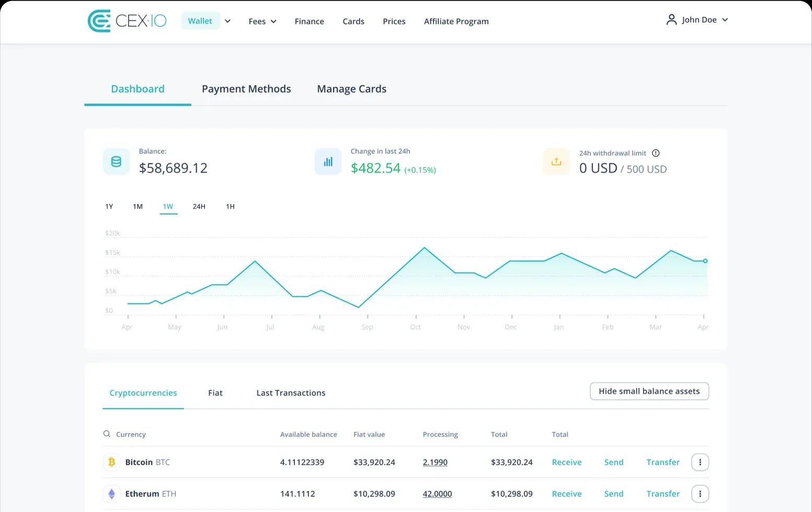Click Transfer for Etherum
The width and height of the screenshot is (812, 512).
coord(663,494)
